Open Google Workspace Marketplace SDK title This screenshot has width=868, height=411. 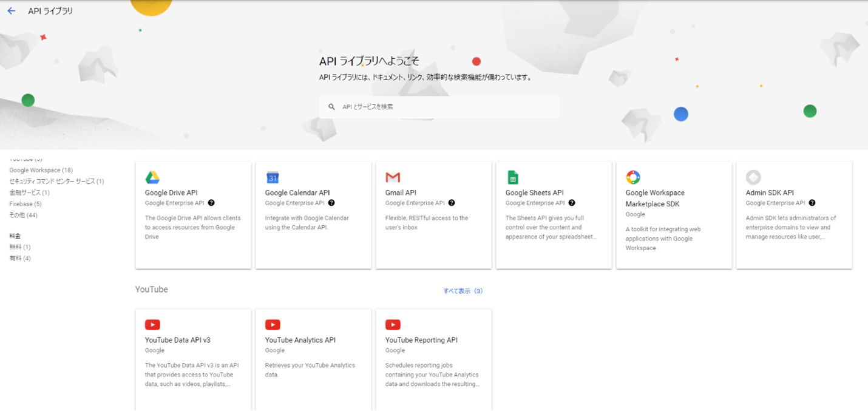click(655, 199)
